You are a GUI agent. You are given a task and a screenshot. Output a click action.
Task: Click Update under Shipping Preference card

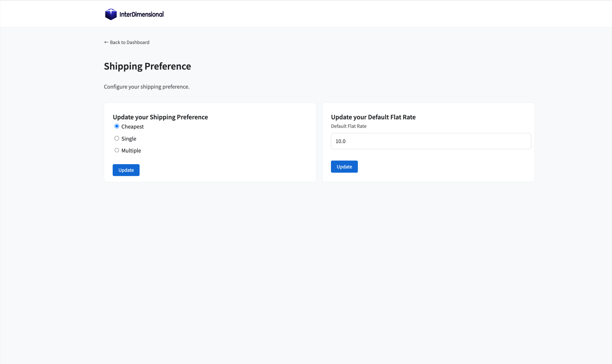coord(126,170)
